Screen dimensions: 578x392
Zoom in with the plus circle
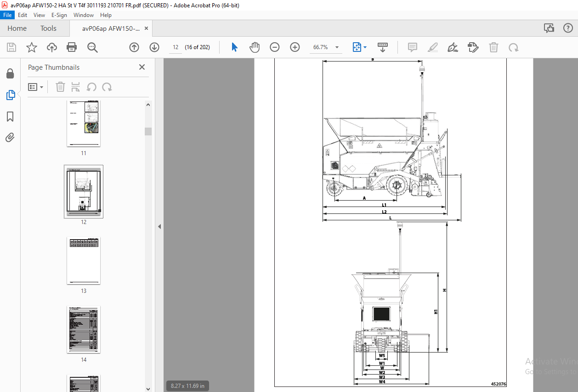pyautogui.click(x=295, y=47)
